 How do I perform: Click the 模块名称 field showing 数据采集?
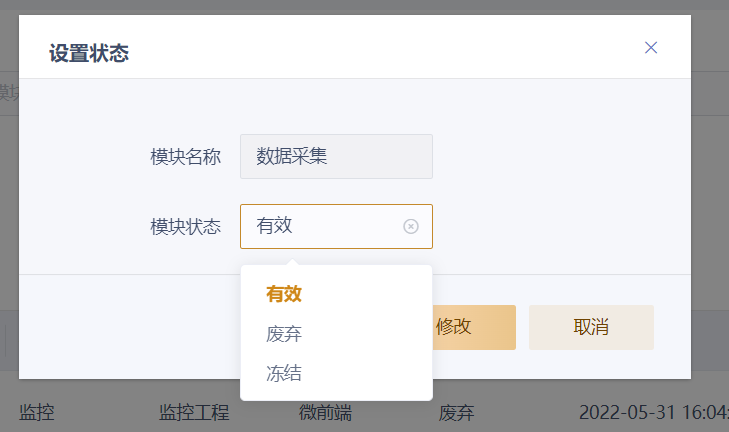tap(336, 156)
